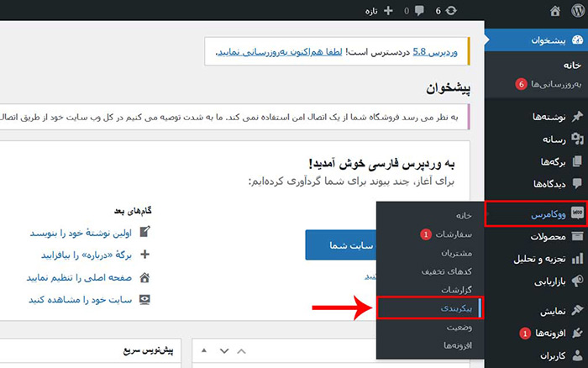Click اولین نوشتهٔ خود را بنویسید link
Image resolution: width=588 pixels, height=368 pixels.
coord(81,233)
